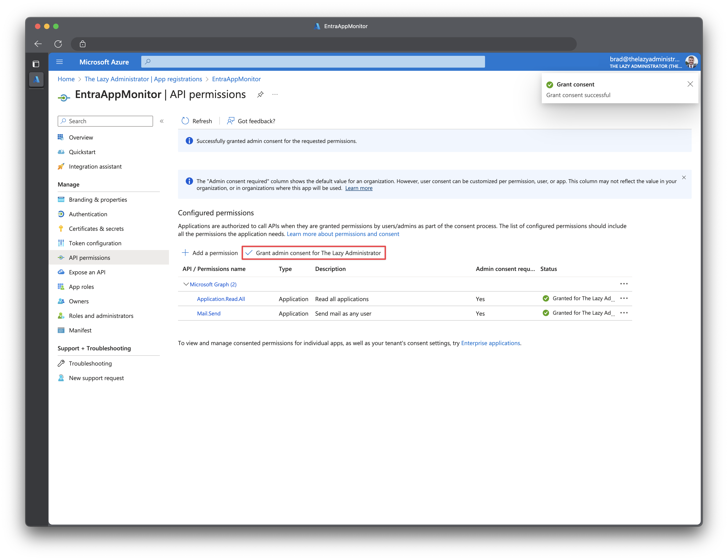728x560 pixels.
Task: Close the Grant consent notification
Action: 690,84
